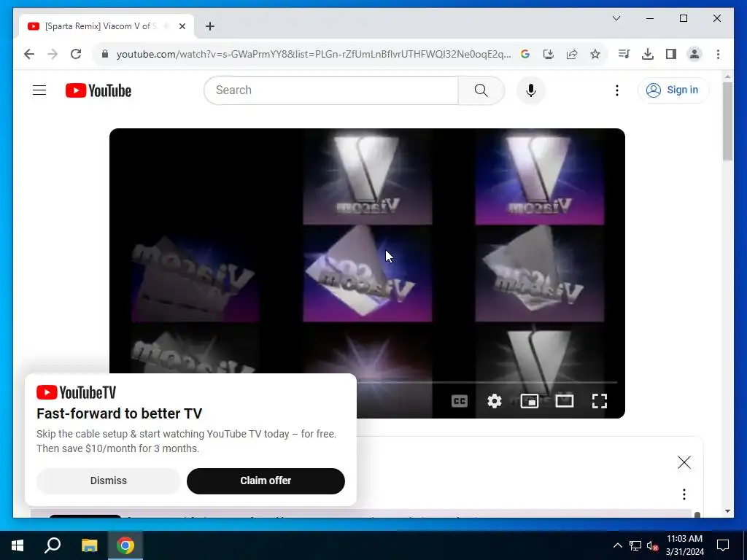Share this page icon
The width and height of the screenshot is (747, 560).
(572, 54)
